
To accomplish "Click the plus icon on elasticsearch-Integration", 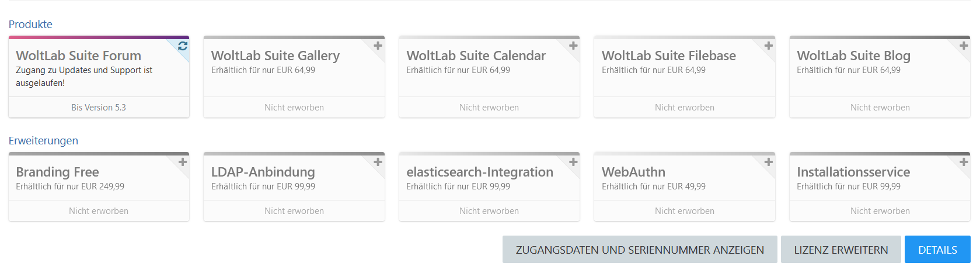I will pos(573,162).
